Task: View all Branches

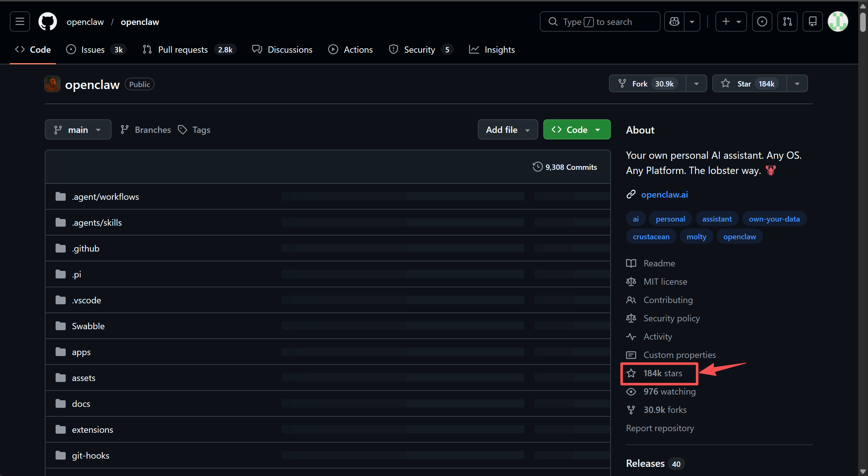Action: tap(146, 130)
